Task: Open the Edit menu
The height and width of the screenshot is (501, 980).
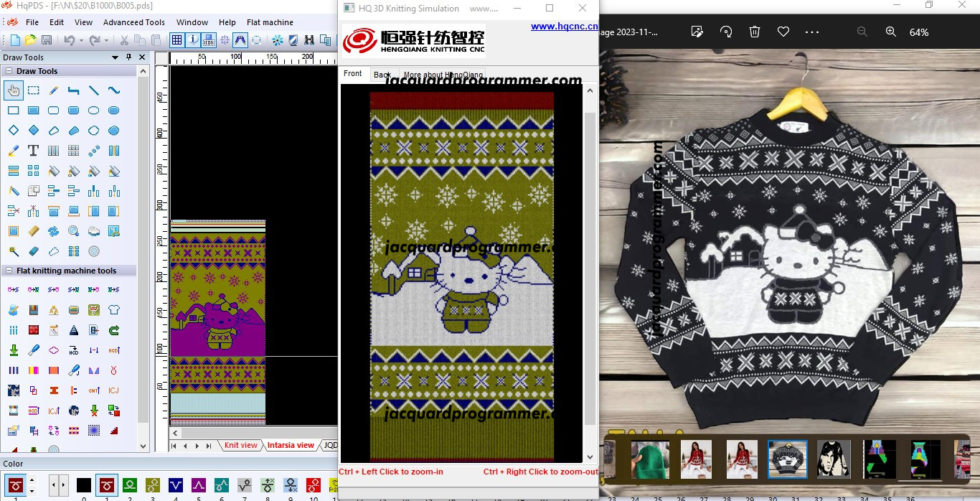Action: (x=57, y=22)
